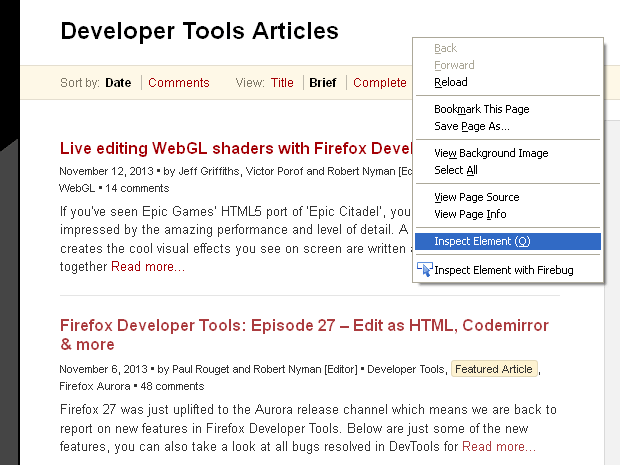Open Firefox Developer Tools Episode 27 article
620x465 pixels.
click(304, 335)
